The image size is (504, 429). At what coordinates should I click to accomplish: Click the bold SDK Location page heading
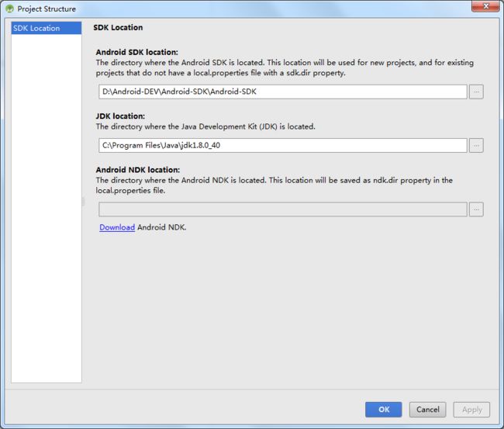tap(118, 28)
